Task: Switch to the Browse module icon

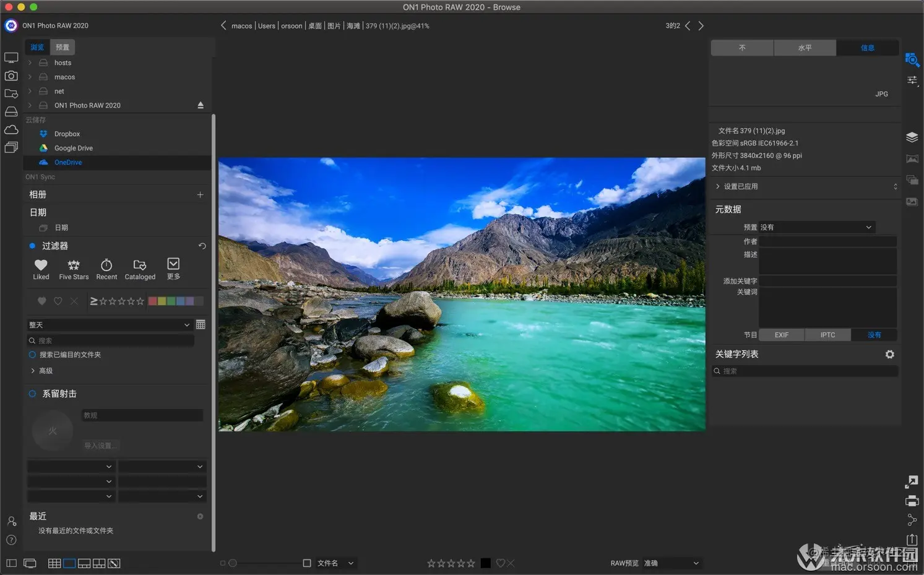Action: click(912, 60)
